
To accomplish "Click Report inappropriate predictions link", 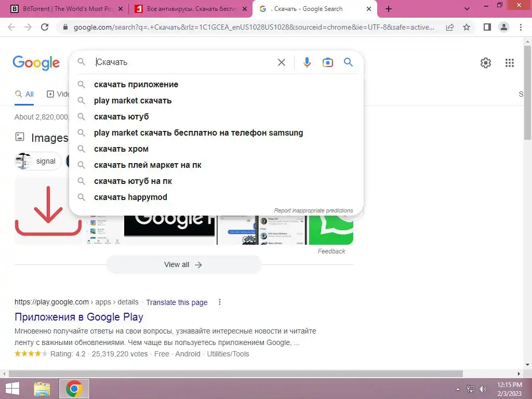I will click(x=313, y=211).
